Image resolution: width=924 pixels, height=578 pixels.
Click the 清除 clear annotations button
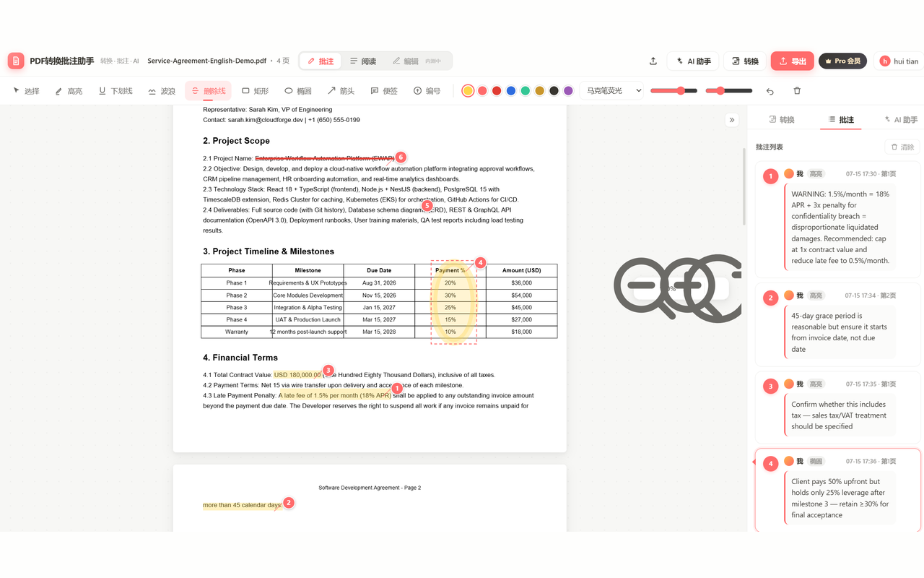(902, 147)
